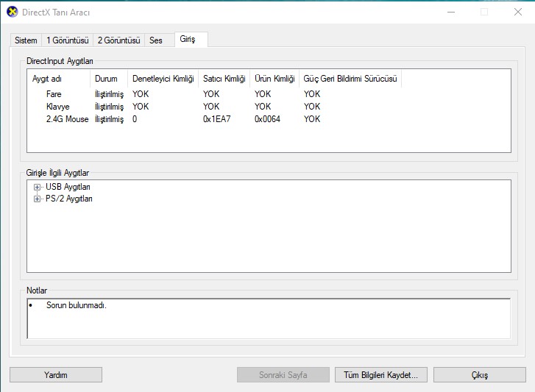Switch to the Sistem tab

tap(26, 40)
